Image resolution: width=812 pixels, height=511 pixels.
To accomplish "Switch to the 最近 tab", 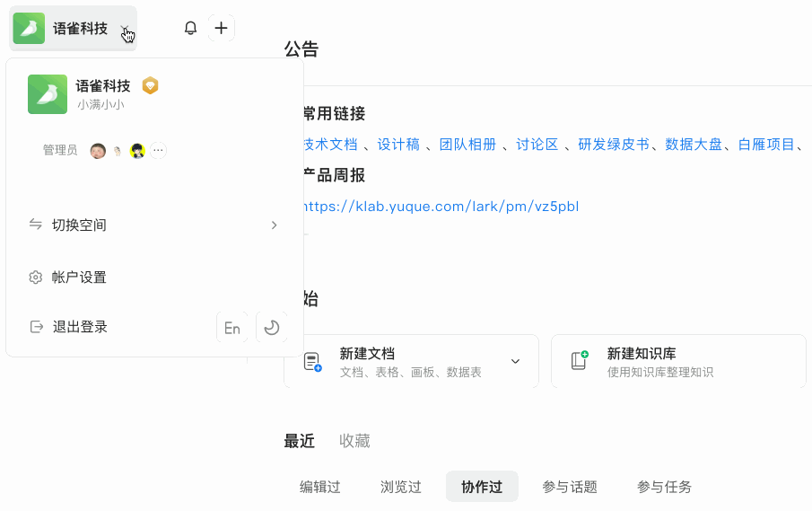I will coord(300,441).
